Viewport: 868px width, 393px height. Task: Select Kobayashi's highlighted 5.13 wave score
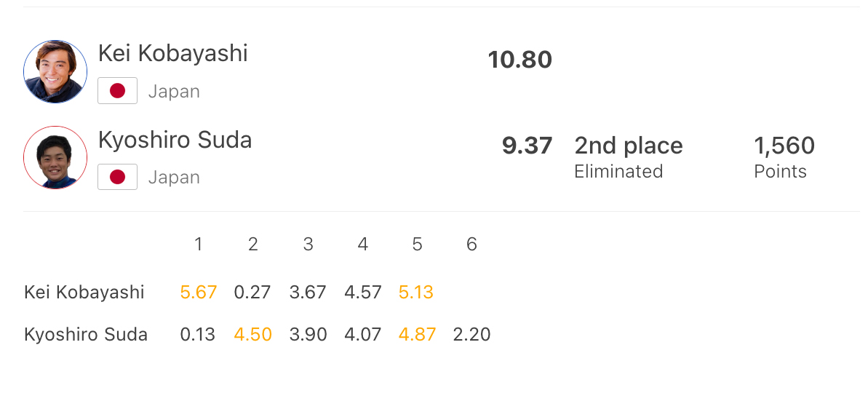pyautogui.click(x=416, y=293)
